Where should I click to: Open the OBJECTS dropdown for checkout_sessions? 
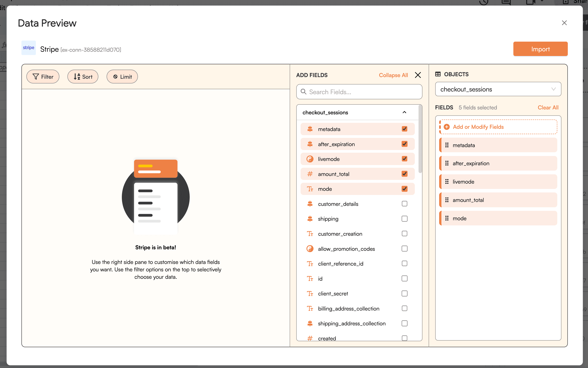click(x=499, y=89)
